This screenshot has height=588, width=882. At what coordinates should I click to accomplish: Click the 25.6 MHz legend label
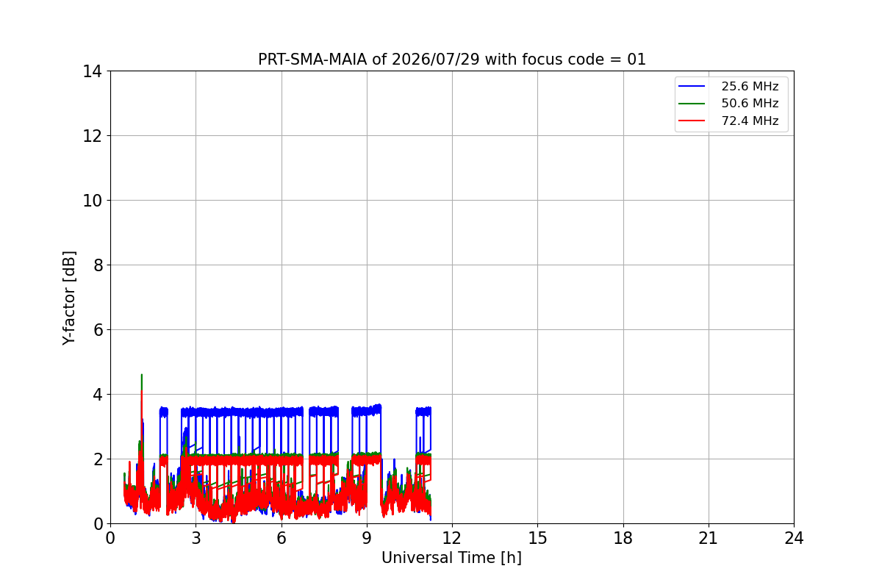pyautogui.click(x=750, y=86)
